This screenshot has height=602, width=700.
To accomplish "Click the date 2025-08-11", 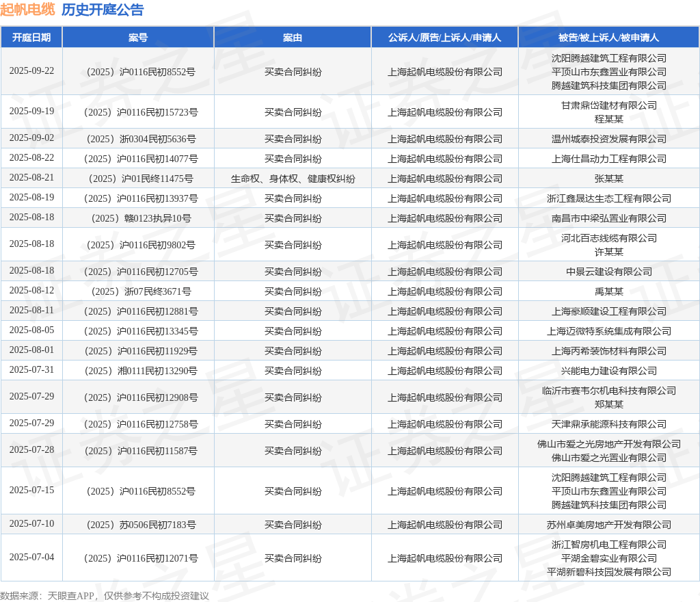I will click(31, 311).
